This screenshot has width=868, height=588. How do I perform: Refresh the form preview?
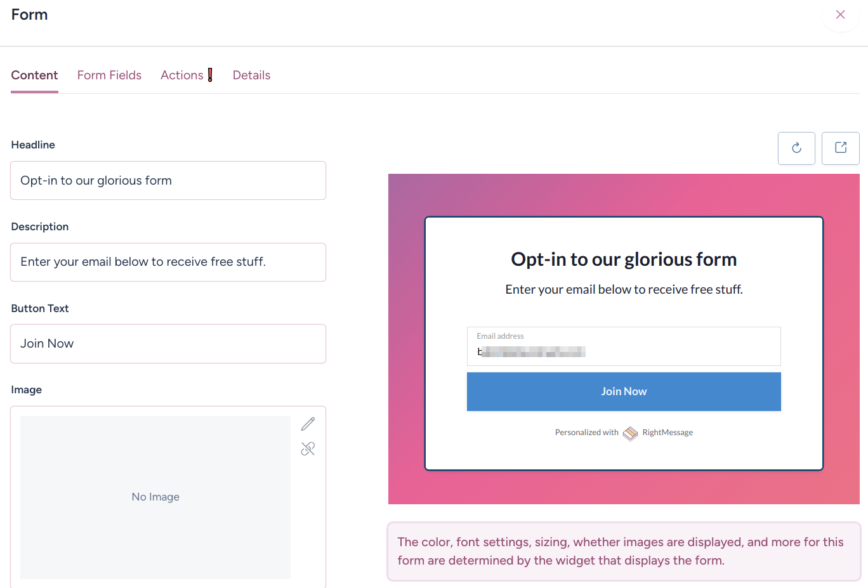click(x=796, y=148)
